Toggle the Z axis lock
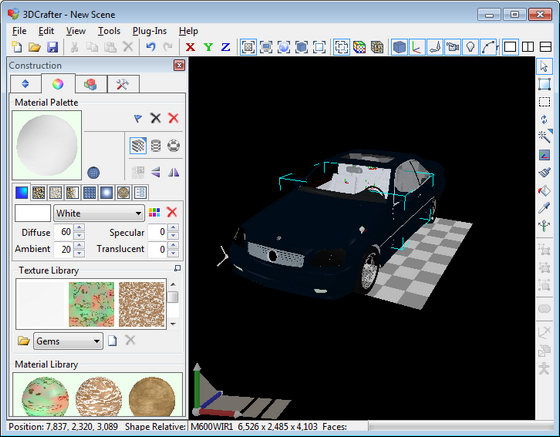The image size is (560, 437). (225, 47)
